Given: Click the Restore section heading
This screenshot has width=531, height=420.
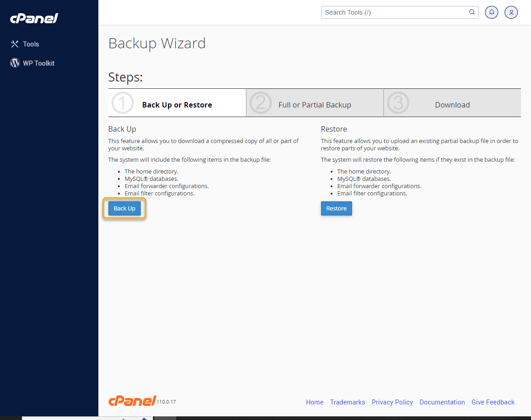Looking at the screenshot, I should click(x=334, y=129).
